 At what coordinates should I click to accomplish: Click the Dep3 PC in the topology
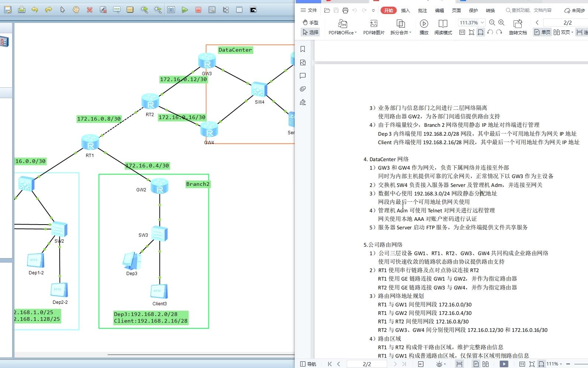132,261
